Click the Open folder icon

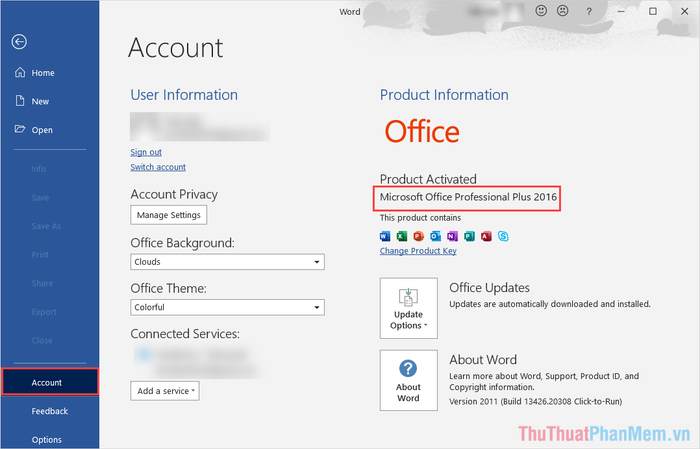tap(20, 129)
